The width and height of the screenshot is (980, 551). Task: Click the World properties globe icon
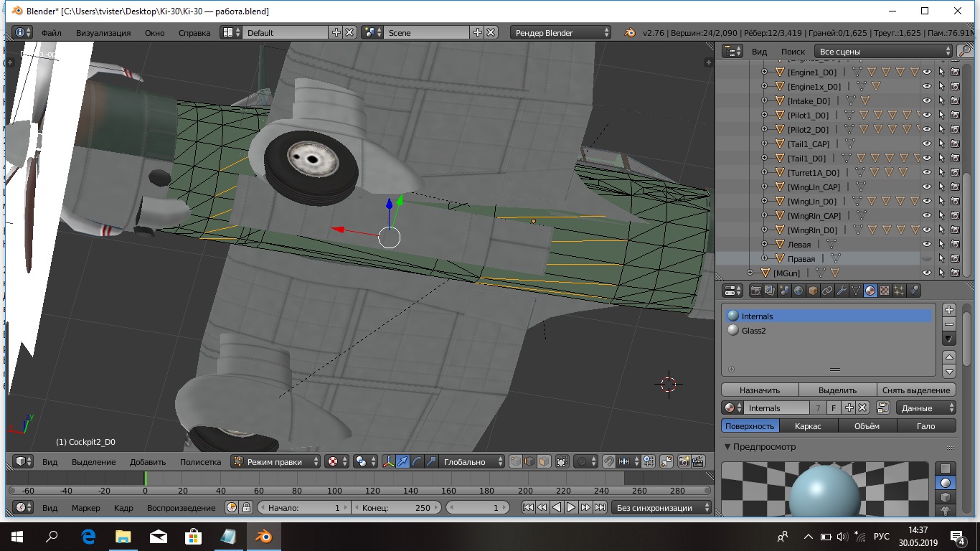click(x=798, y=291)
